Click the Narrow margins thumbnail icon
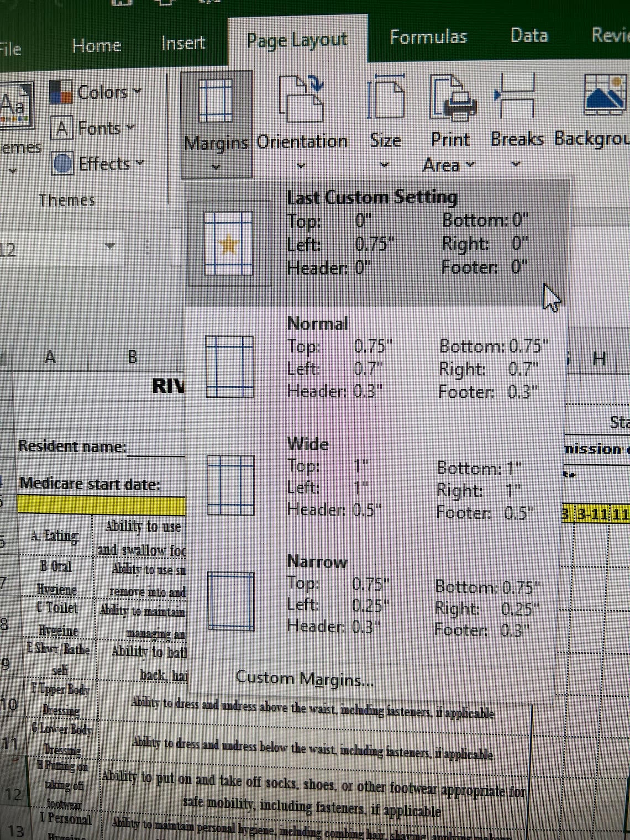The image size is (630, 840). pyautogui.click(x=231, y=601)
